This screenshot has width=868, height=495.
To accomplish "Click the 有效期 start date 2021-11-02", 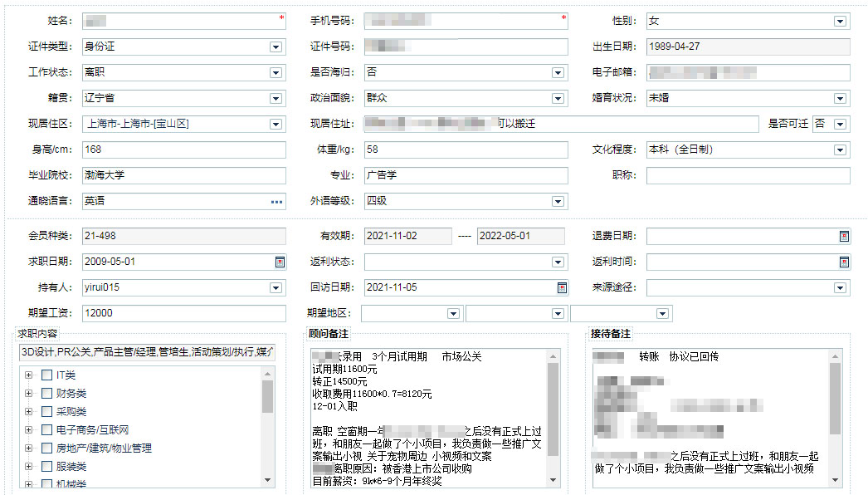I will 408,236.
